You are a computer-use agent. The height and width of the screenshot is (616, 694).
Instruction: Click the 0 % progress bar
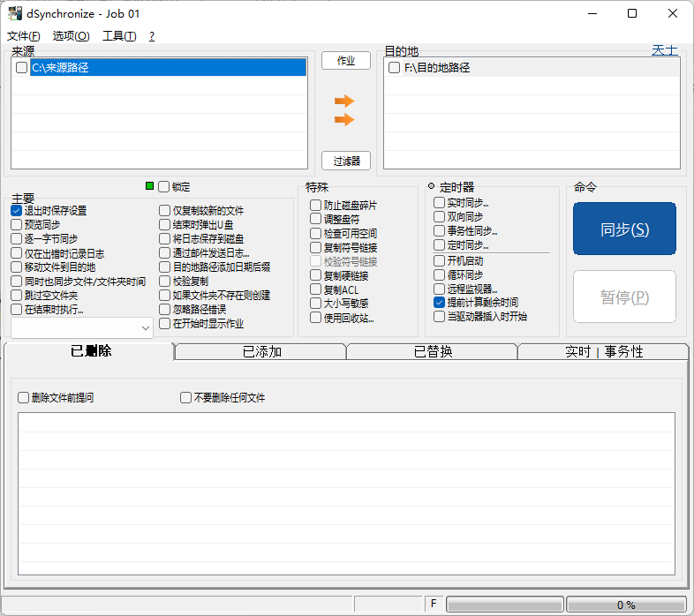point(626,604)
